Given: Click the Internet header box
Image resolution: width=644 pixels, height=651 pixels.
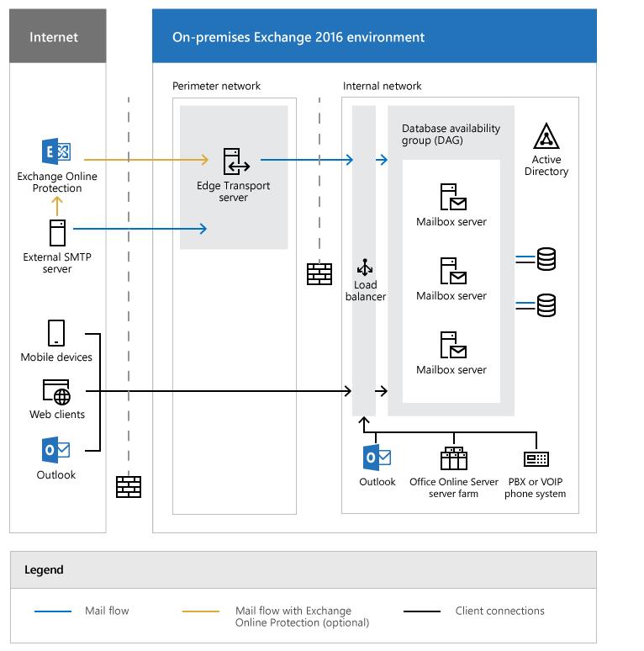Looking at the screenshot, I should (58, 36).
